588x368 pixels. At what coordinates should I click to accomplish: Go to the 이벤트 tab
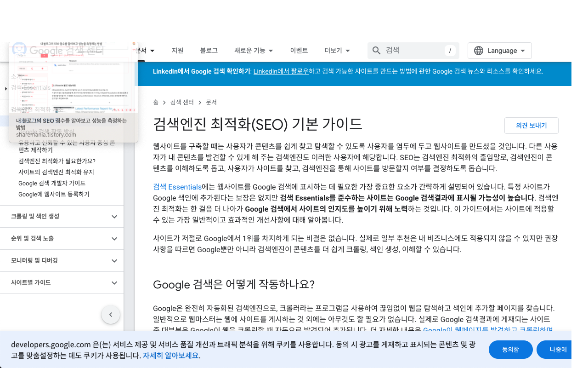pos(299,51)
